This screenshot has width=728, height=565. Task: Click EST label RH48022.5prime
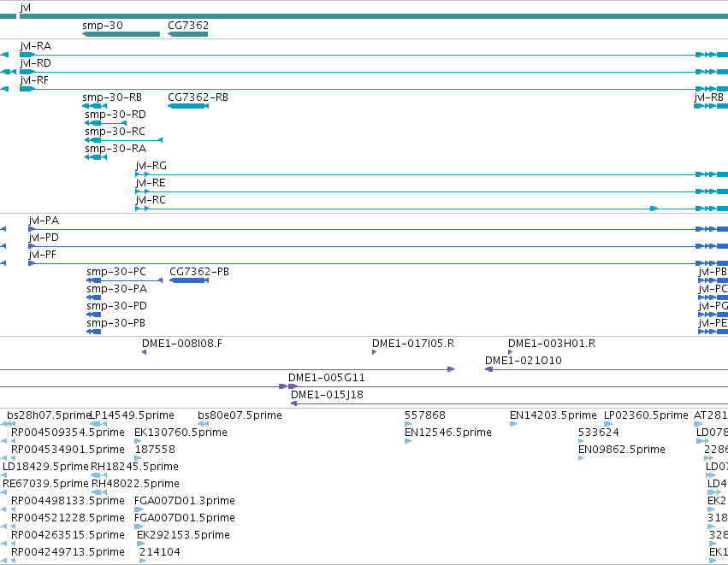(x=135, y=484)
